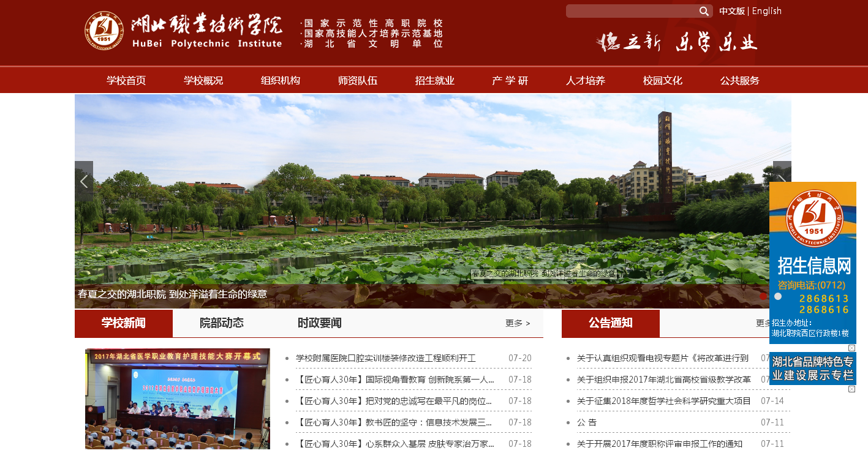Open news 国际视角看教育 创新院系第一人

click(x=395, y=380)
